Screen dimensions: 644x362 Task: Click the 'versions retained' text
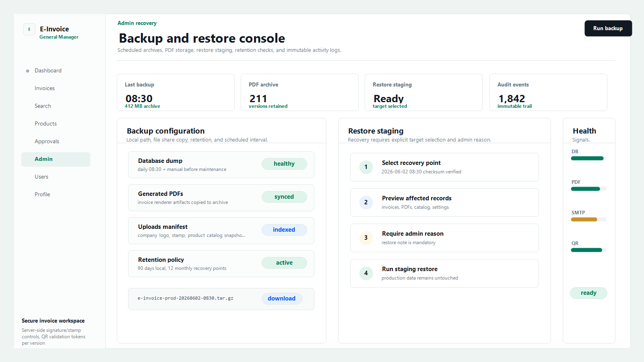tap(268, 106)
